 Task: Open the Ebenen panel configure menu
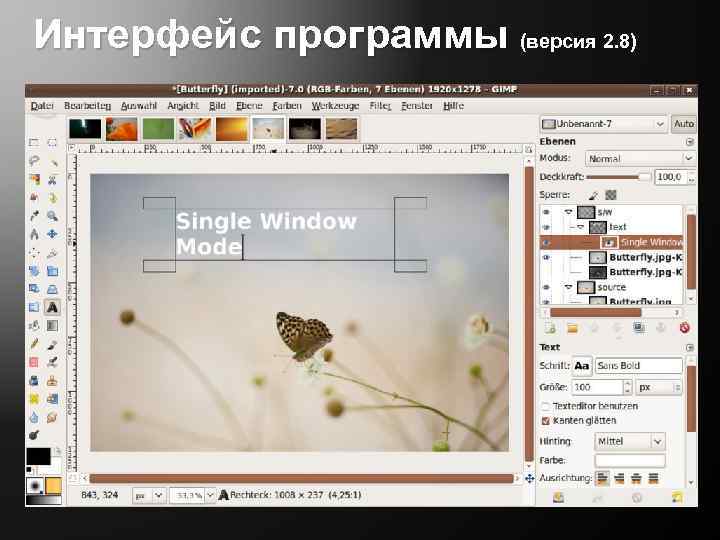(689, 142)
